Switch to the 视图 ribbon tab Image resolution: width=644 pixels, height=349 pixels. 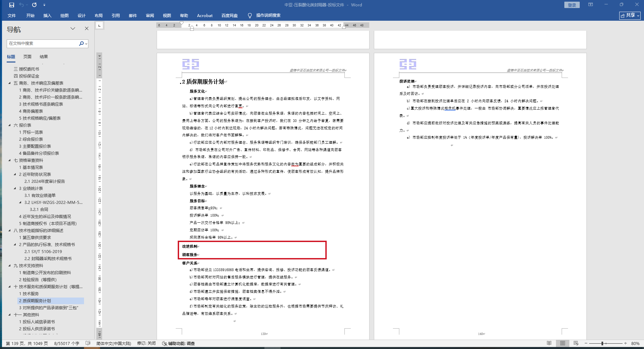(167, 15)
